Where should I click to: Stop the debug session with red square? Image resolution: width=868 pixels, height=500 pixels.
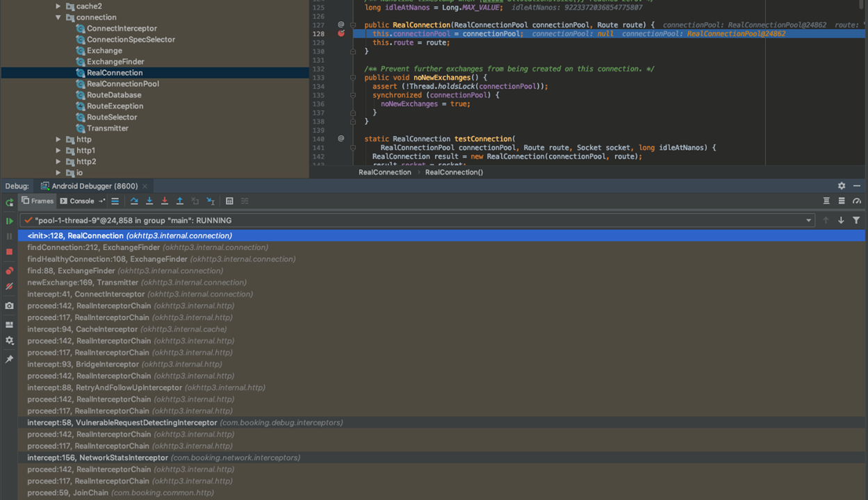9,252
